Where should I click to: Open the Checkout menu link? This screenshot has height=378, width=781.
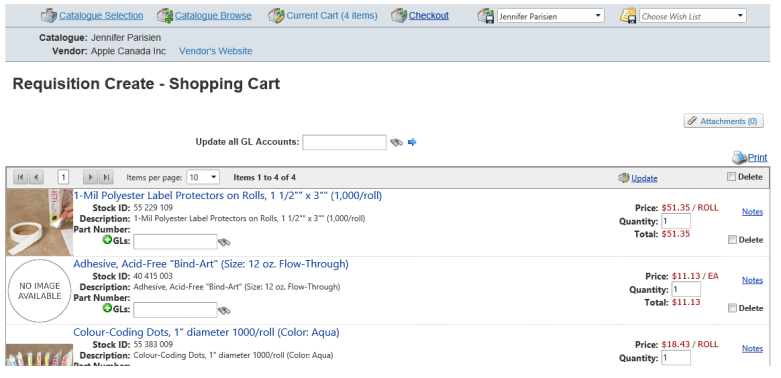(429, 16)
